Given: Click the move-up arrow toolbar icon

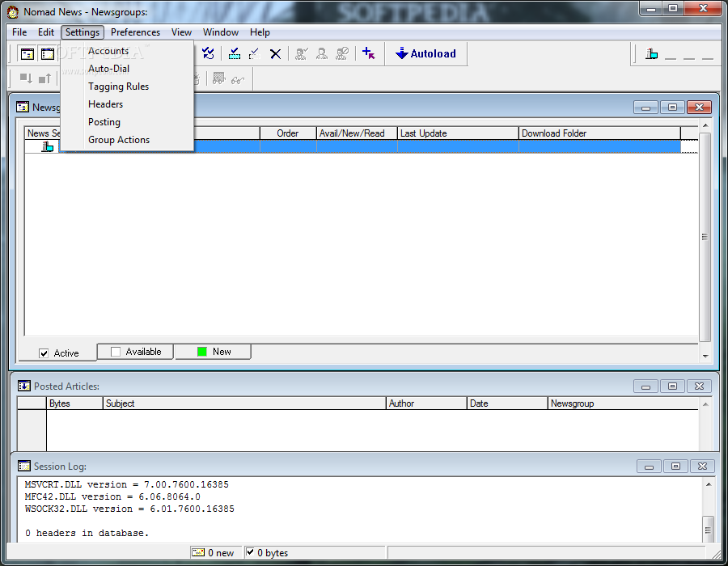Looking at the screenshot, I should [45, 78].
